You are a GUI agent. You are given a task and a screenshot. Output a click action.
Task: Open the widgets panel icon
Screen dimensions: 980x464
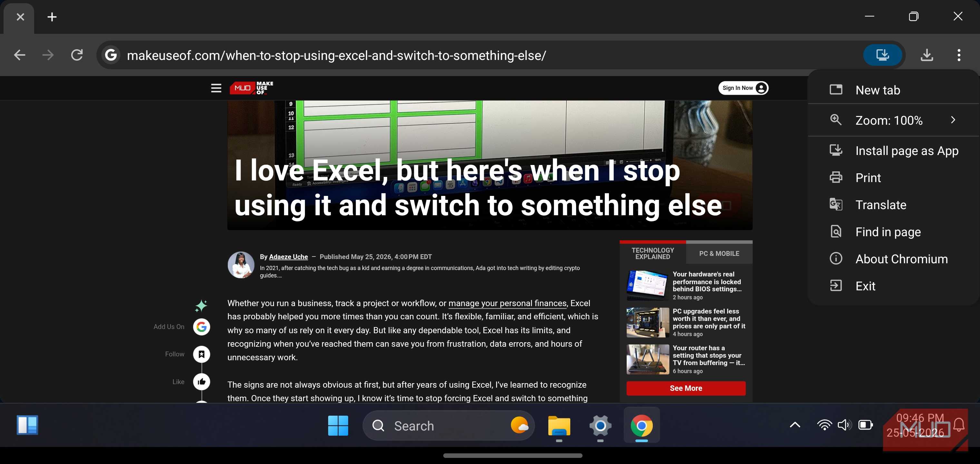coord(27,425)
